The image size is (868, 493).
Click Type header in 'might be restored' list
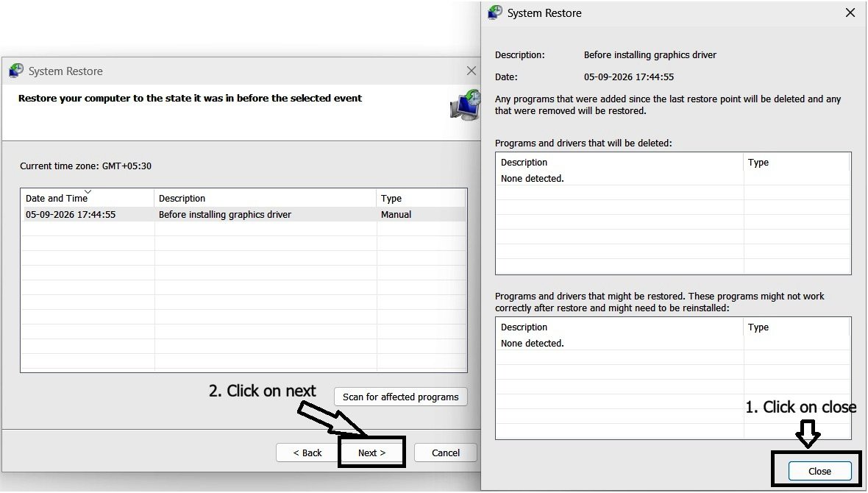click(x=797, y=327)
